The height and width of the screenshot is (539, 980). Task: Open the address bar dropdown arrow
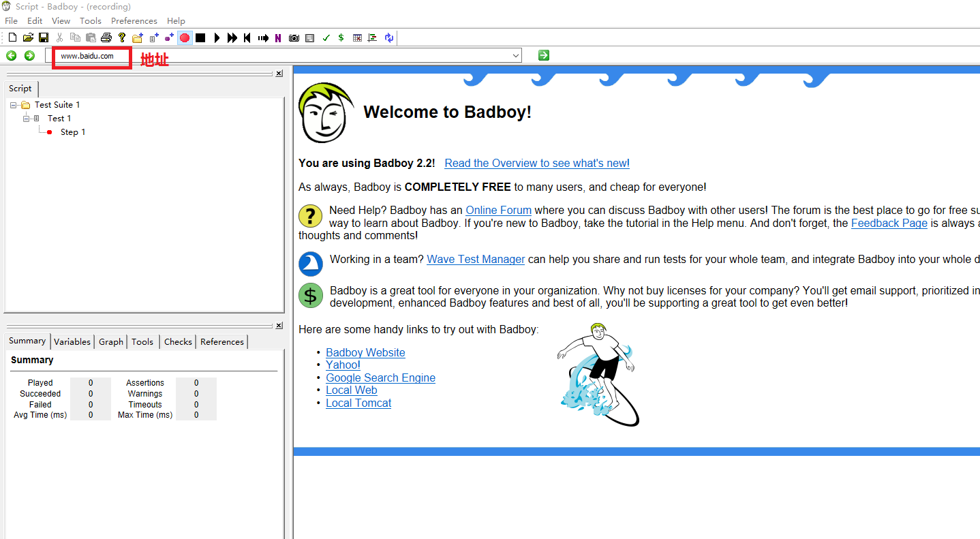pos(516,55)
